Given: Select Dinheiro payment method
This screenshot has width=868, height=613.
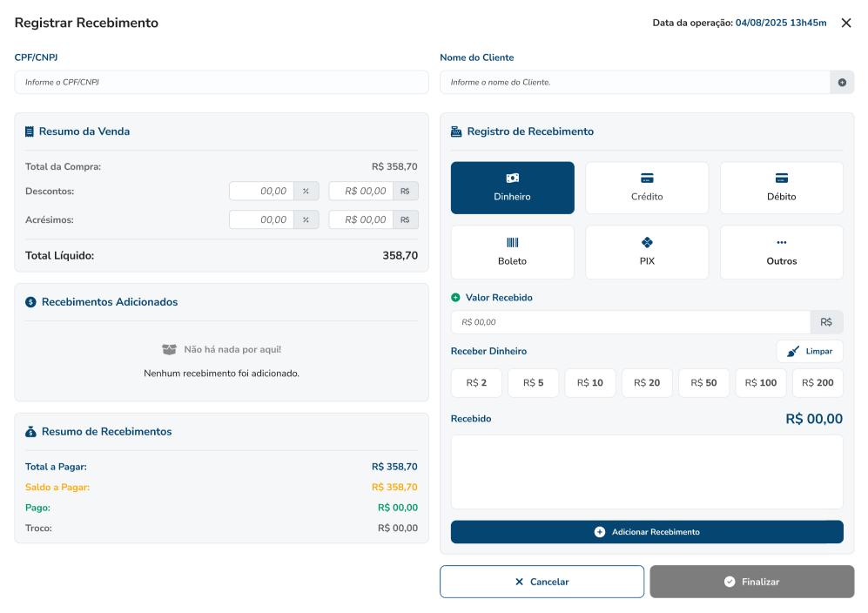Looking at the screenshot, I should coord(512,187).
